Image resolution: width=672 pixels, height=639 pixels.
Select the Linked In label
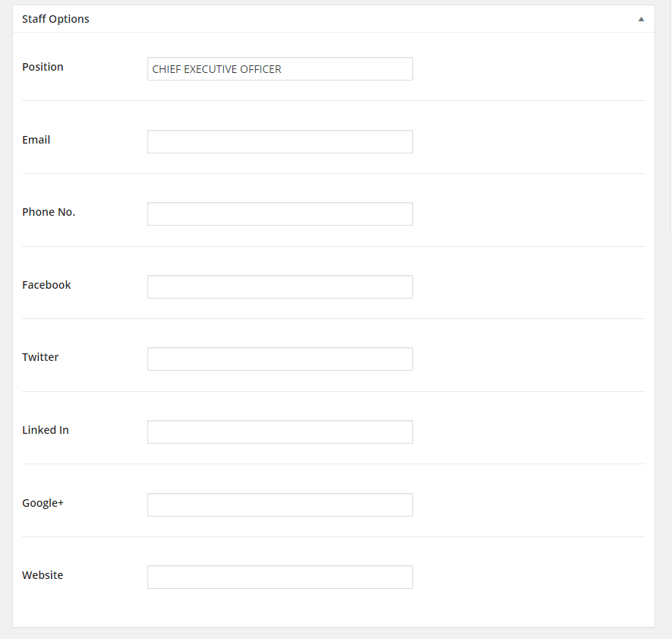point(46,430)
